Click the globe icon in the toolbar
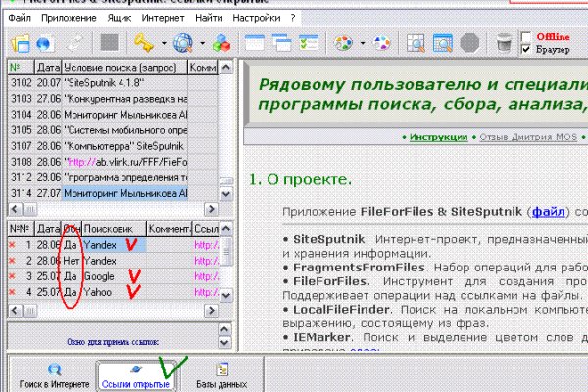This screenshot has height=392, width=588. pyautogui.click(x=183, y=43)
